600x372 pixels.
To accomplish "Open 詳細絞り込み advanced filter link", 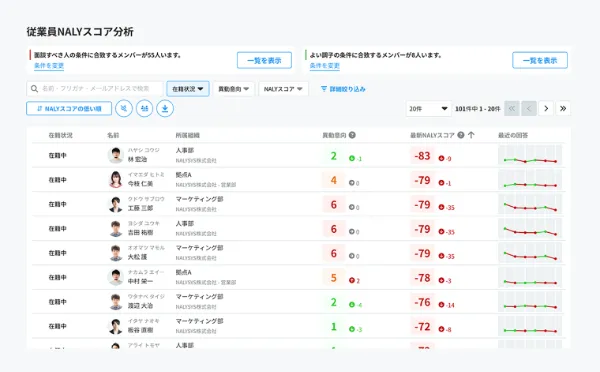I will pos(343,89).
